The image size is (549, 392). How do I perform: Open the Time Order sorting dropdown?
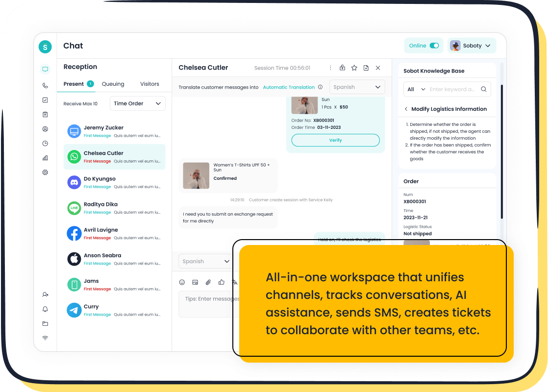137,103
